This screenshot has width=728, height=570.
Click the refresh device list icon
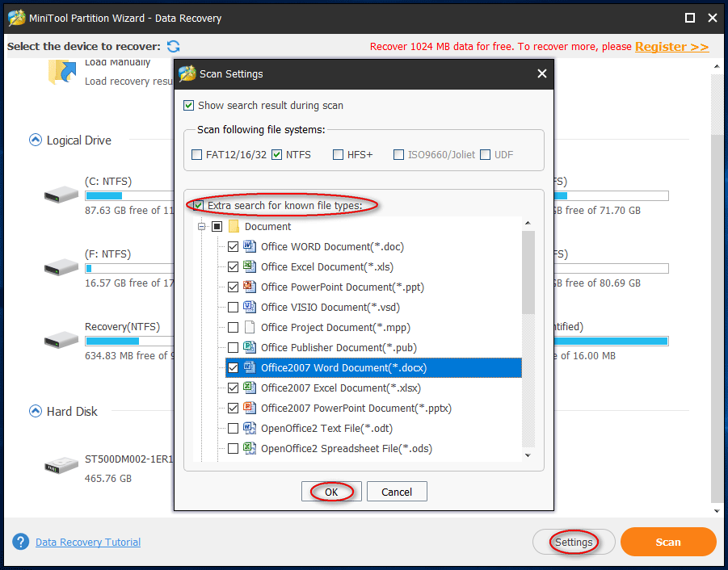click(x=173, y=46)
